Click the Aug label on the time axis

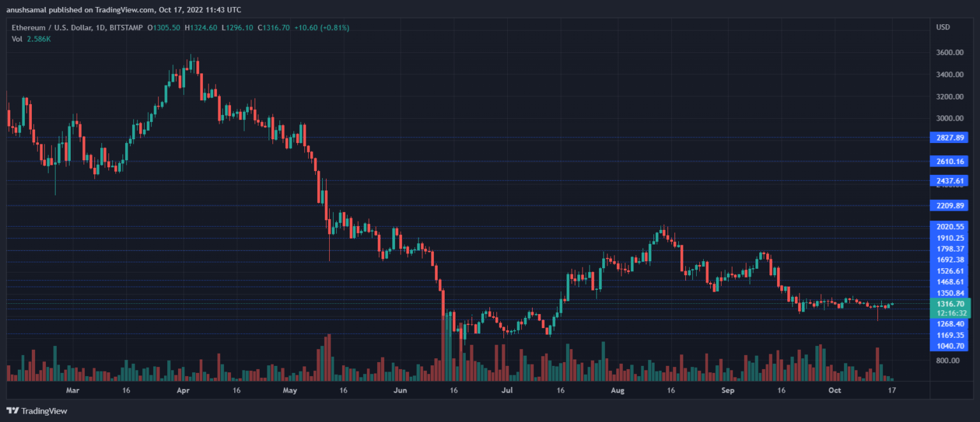[x=618, y=389]
